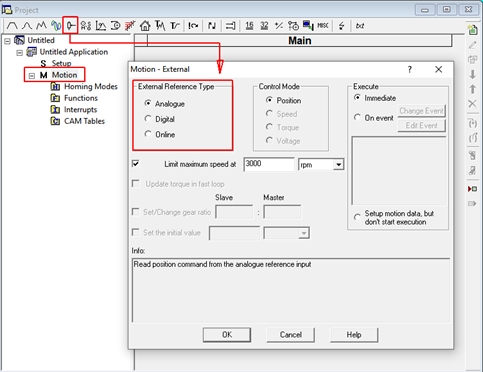The width and height of the screenshot is (483, 372).
Task: Click the green new-item icon in right sidebar
Action: click(x=473, y=30)
